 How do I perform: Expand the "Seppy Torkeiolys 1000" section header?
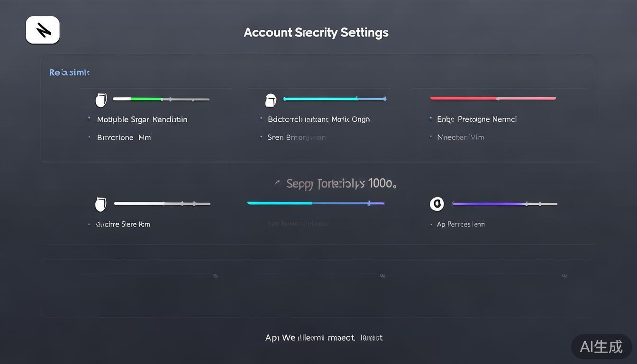340,183
